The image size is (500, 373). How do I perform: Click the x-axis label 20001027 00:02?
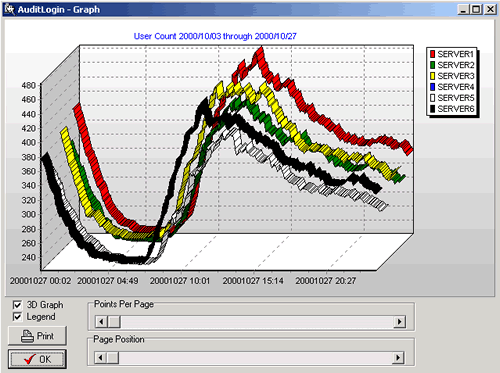40,281
